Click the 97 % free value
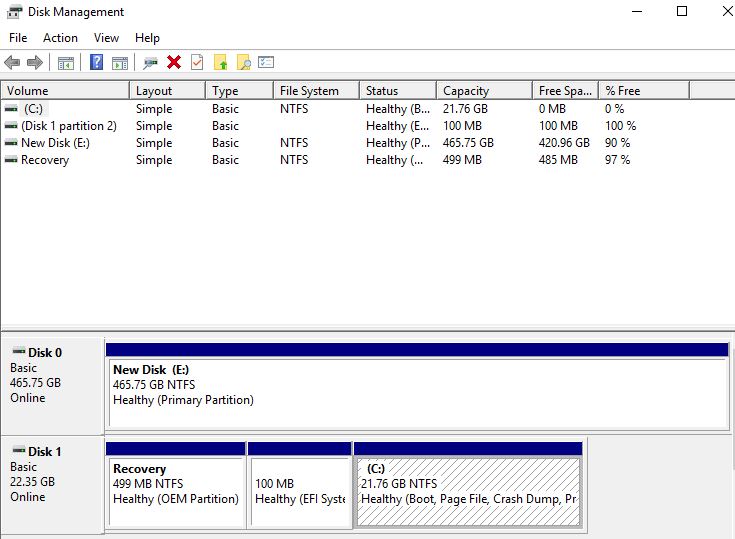Image resolution: width=735 pixels, height=539 pixels. click(x=617, y=160)
